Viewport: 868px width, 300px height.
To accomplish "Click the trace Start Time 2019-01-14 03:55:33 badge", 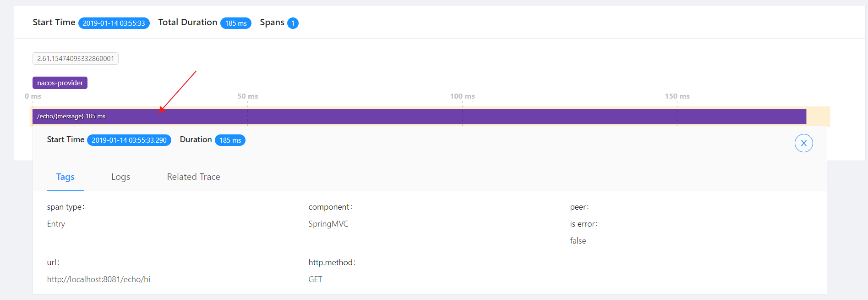I will coord(114,23).
